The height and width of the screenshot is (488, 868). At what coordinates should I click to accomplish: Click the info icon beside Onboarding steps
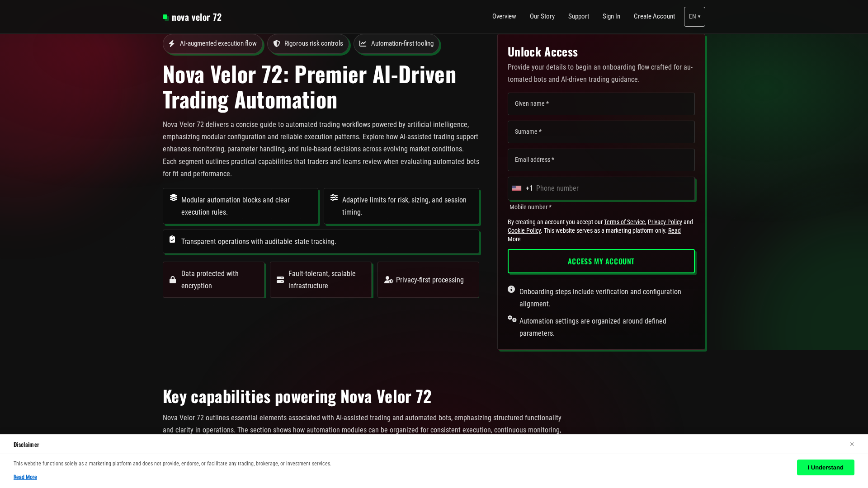(x=511, y=289)
